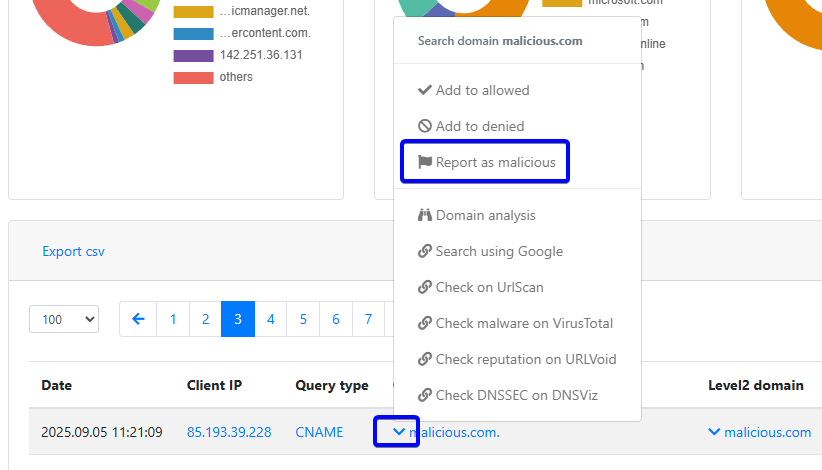Click the yellow icmanager.net legend swatch
Viewport: 822px width, 470px height.
(193, 12)
